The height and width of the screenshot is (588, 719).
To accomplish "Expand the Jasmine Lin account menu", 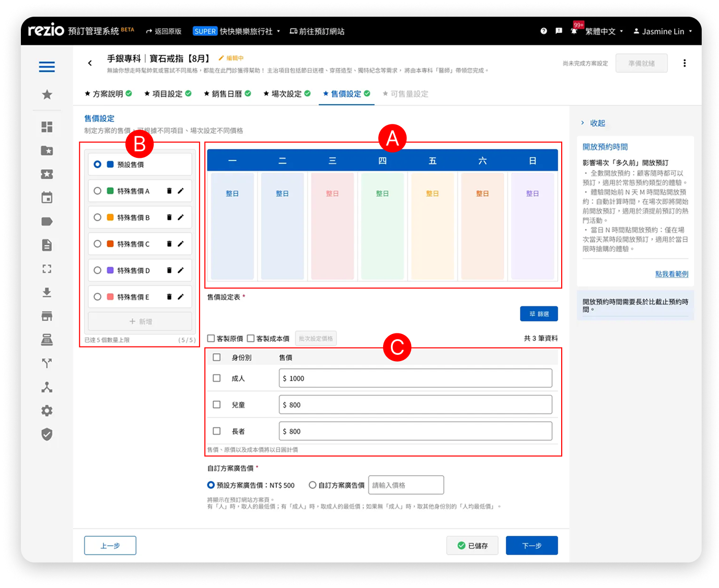I will tap(663, 31).
